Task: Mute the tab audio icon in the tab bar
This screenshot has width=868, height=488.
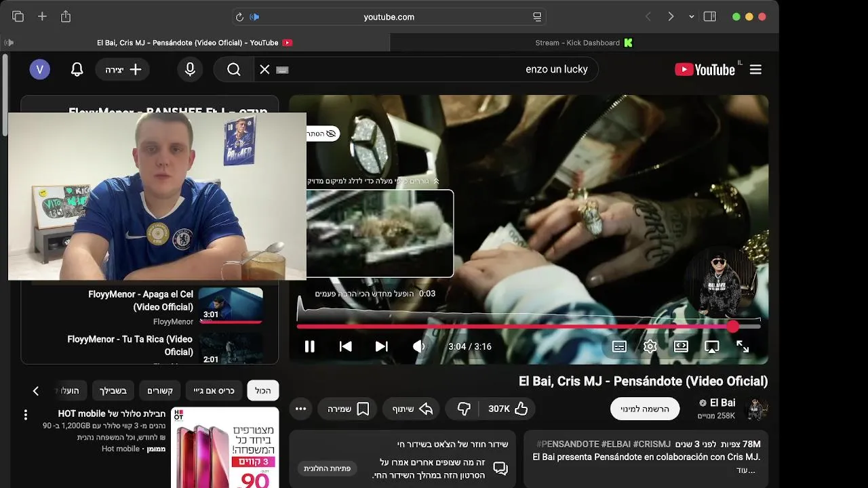Action: [9, 43]
